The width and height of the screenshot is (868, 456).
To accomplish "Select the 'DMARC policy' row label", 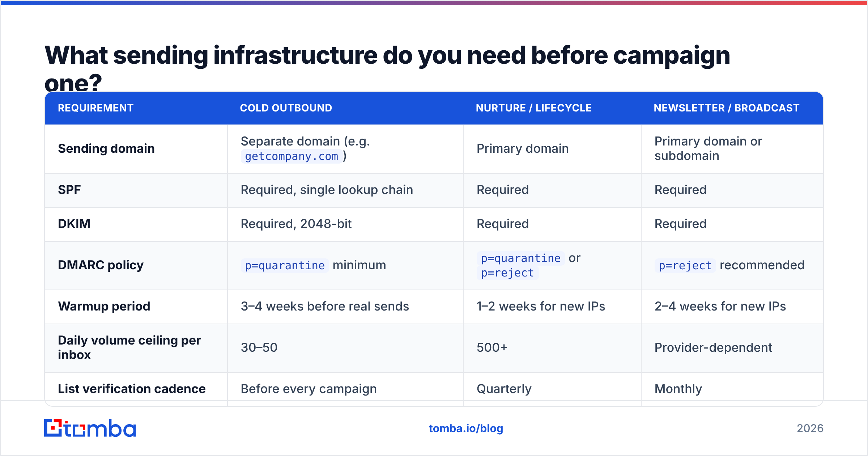I will [101, 265].
